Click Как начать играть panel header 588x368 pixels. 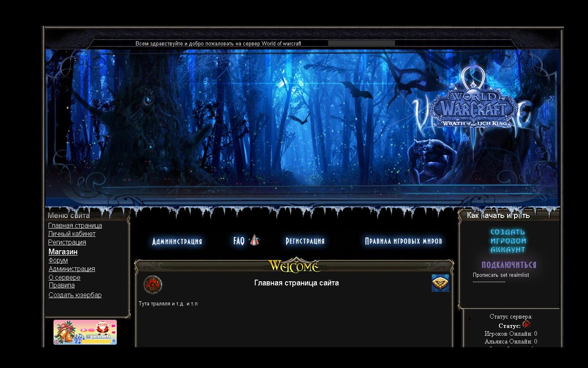(498, 215)
